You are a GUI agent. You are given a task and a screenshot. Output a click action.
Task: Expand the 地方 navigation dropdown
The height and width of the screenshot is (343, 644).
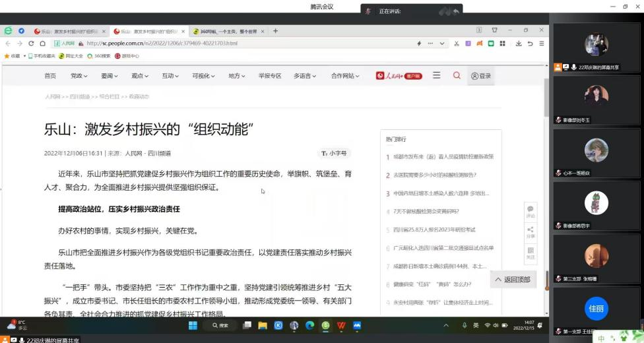pos(237,76)
